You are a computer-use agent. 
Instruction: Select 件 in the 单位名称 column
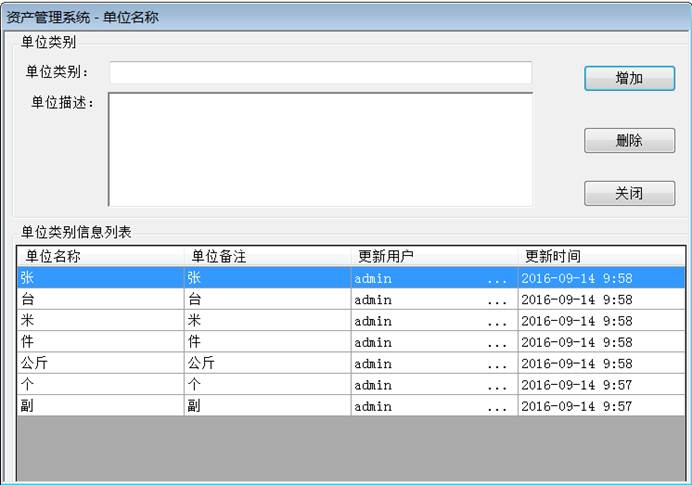pos(101,342)
